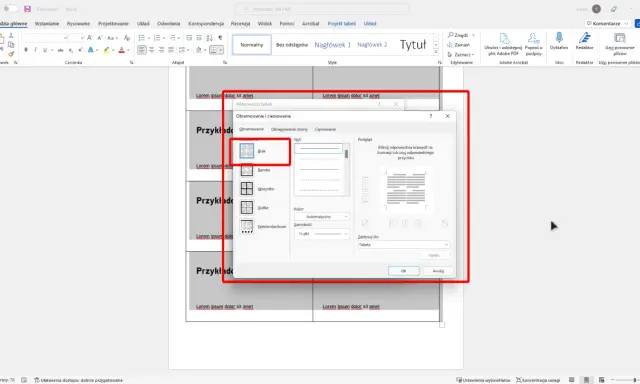Image resolution: width=640 pixels, height=384 pixels.
Task: Open the Redaktor editor tool
Action: pyautogui.click(x=584, y=41)
